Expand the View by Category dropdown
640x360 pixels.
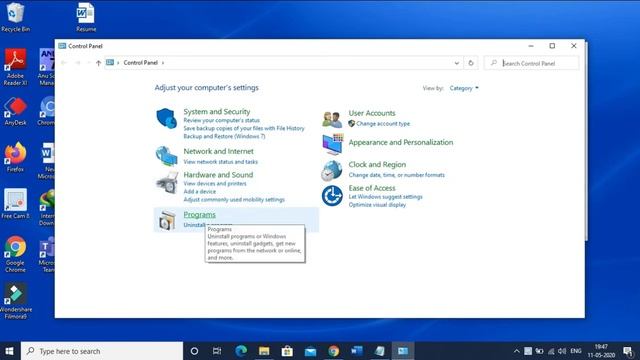(x=464, y=88)
